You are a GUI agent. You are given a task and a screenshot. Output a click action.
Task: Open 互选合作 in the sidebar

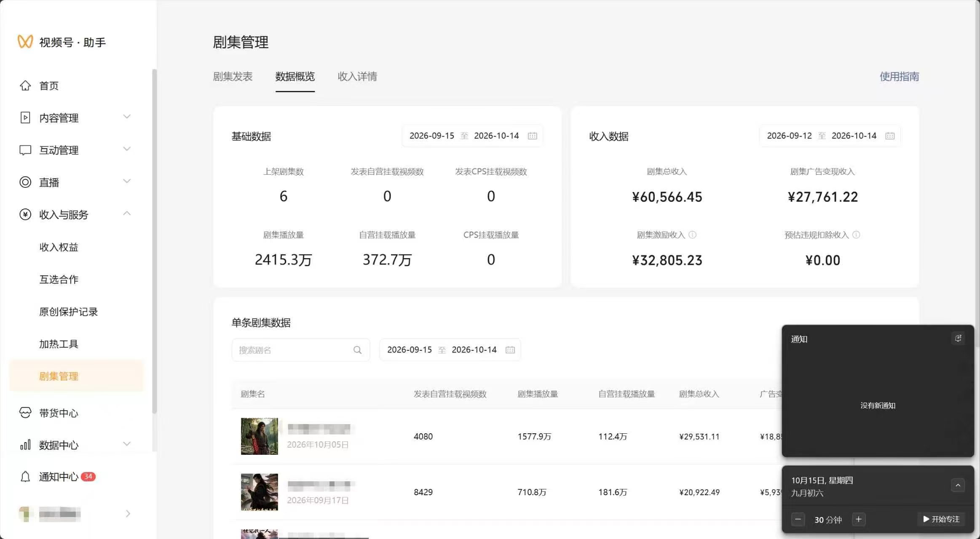coord(59,279)
